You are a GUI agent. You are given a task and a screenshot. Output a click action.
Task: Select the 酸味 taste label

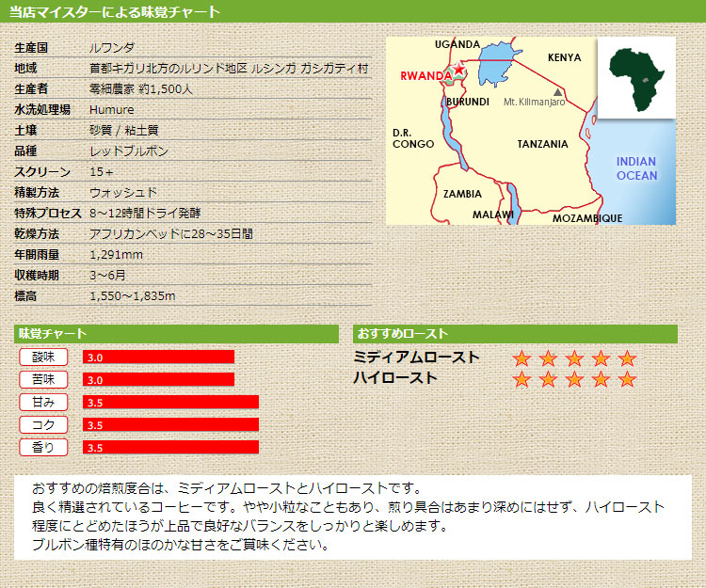pos(43,357)
